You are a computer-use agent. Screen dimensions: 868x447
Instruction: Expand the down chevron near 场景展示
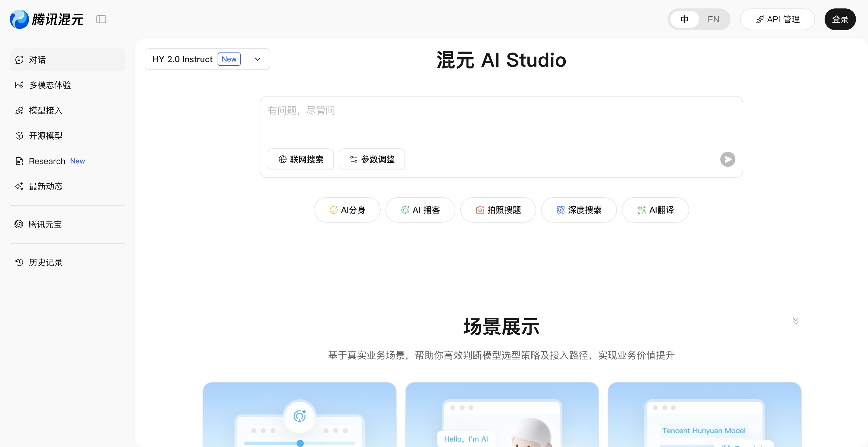(795, 321)
